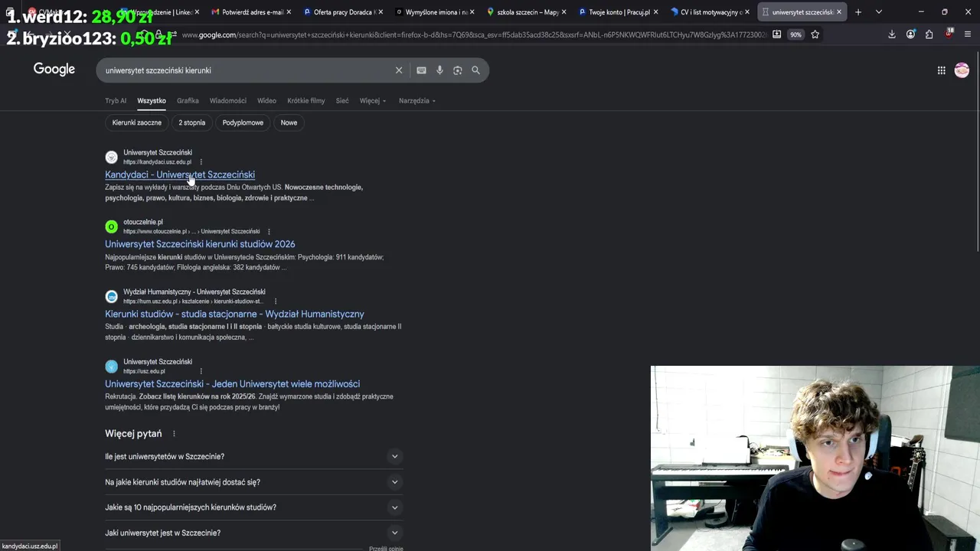Expand the Więcej search filter dropdown
Screen dimensions: 980x551
click(x=373, y=101)
